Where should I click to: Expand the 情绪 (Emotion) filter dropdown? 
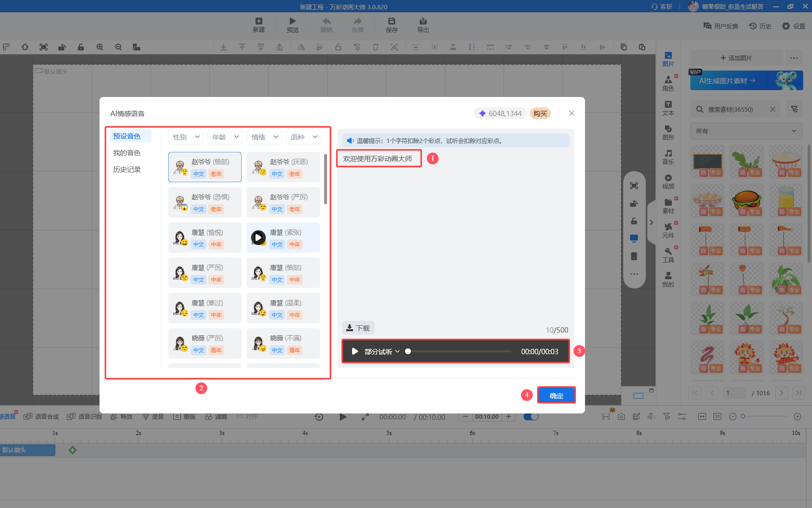tap(264, 137)
